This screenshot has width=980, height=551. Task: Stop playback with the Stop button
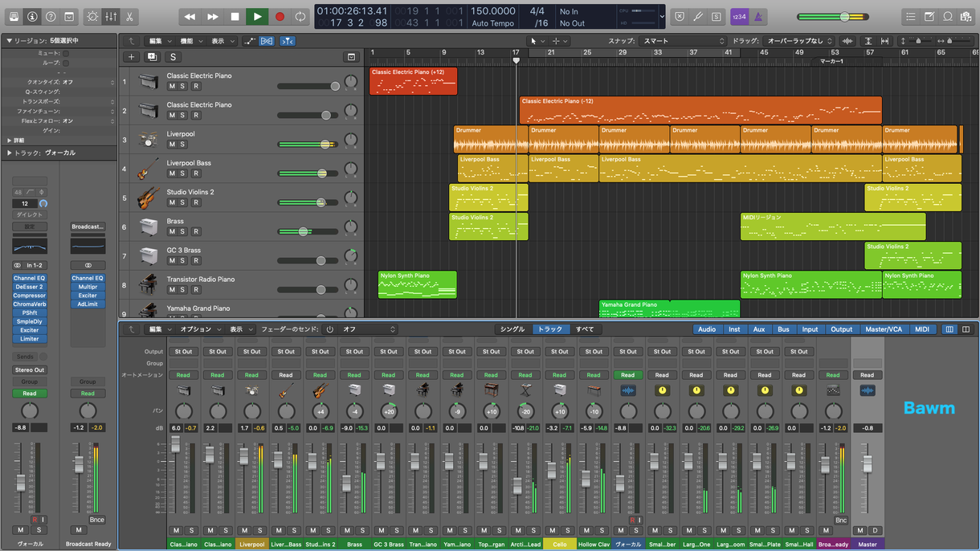[235, 17]
